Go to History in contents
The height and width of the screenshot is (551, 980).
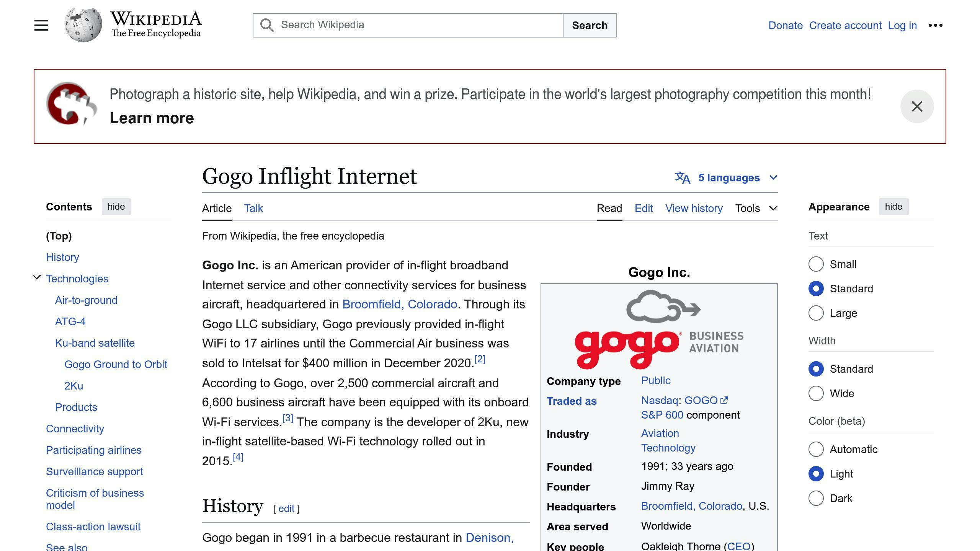pyautogui.click(x=62, y=257)
